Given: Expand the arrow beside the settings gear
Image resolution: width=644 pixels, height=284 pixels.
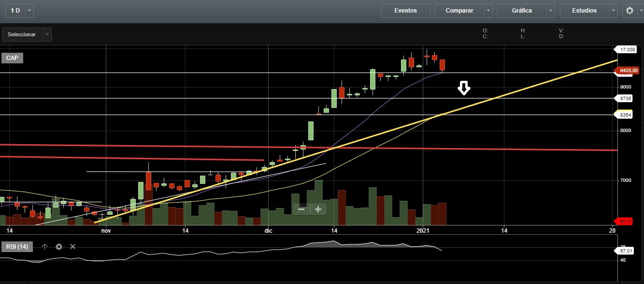Looking at the screenshot, I should coord(641,11).
